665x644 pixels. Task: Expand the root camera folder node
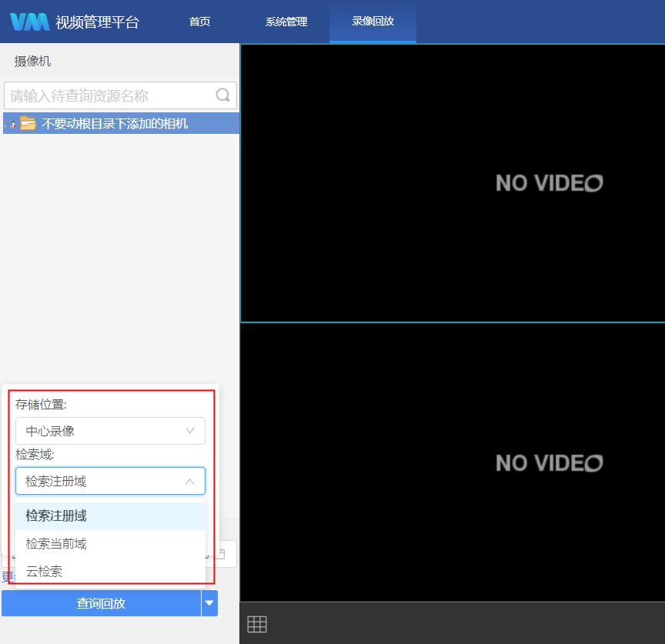click(x=10, y=124)
